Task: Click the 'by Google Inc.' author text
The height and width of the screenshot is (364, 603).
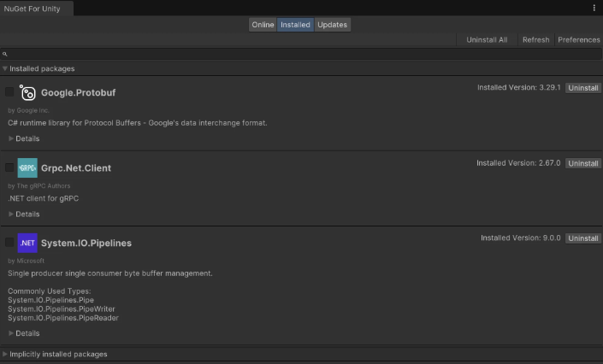Action: tap(28, 110)
